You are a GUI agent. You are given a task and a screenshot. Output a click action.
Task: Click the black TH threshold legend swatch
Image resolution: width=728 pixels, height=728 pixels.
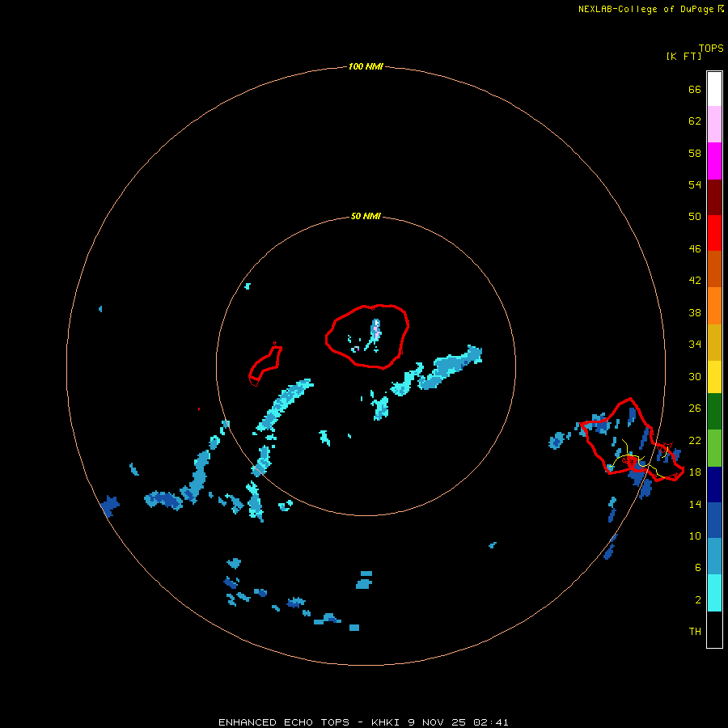[x=714, y=629]
